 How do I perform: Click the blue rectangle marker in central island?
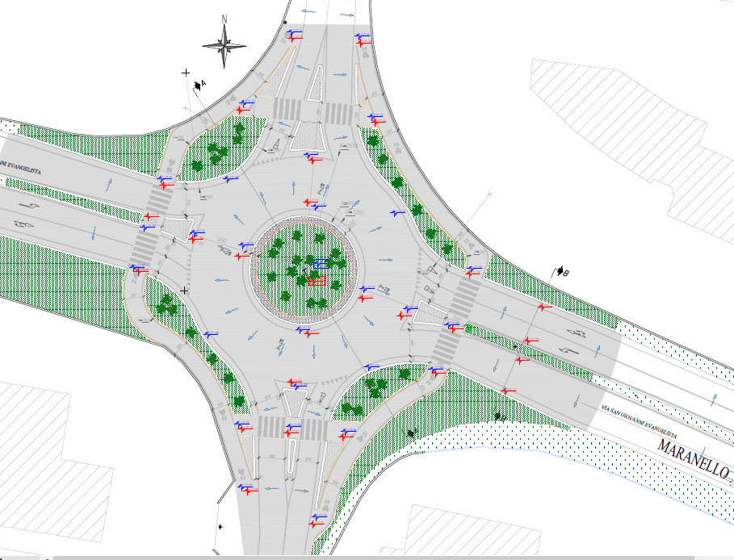point(320,264)
